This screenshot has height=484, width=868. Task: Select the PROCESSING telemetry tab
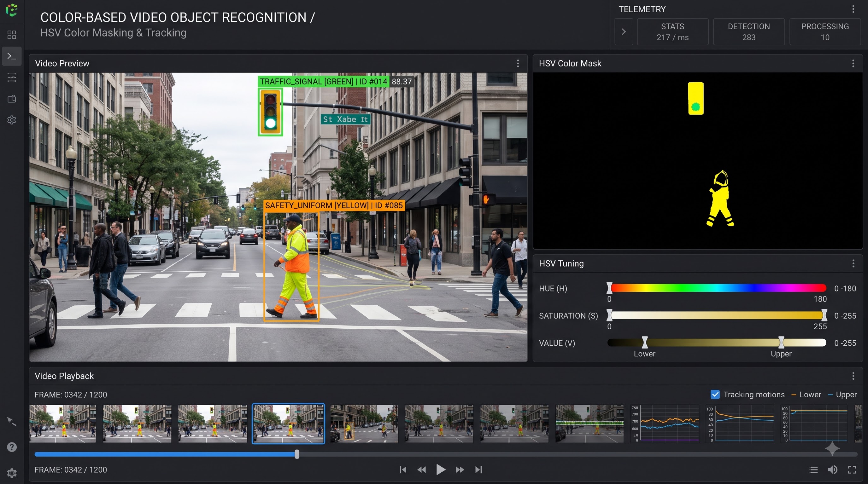(x=825, y=32)
